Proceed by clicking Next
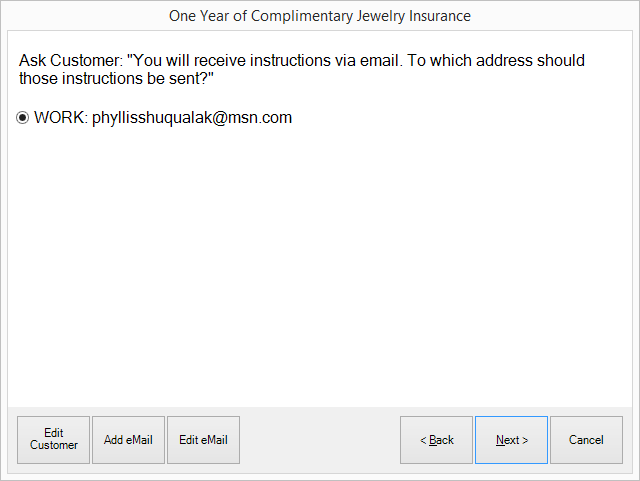 pos(511,440)
